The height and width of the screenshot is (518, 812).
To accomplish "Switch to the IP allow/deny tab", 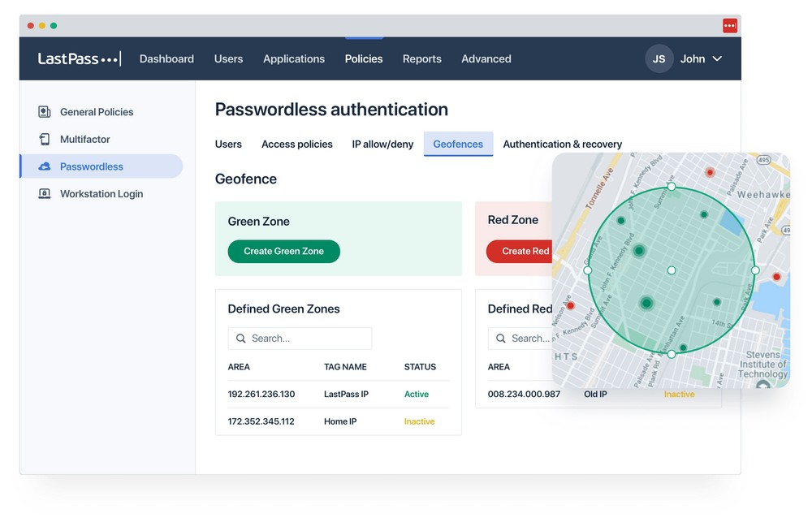I will [382, 144].
